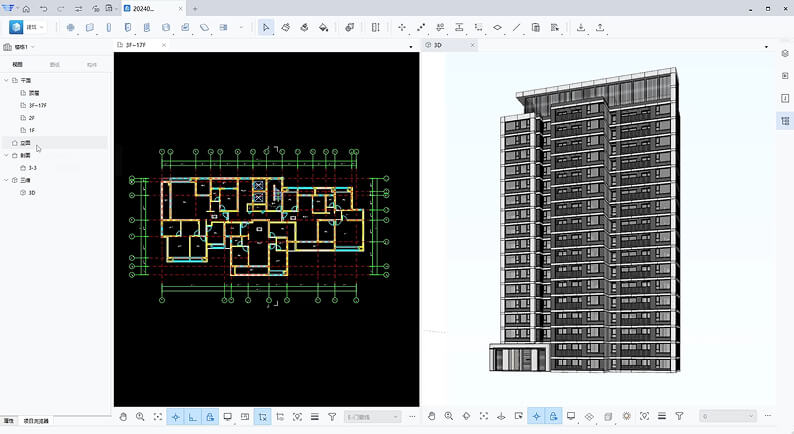
Task: Collapse the 平面 tree group
Action: 6,80
